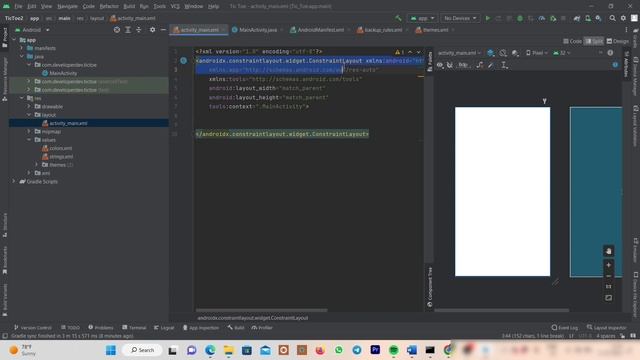640x360 pixels.
Task: Expand the manifests folder
Action: (22, 48)
